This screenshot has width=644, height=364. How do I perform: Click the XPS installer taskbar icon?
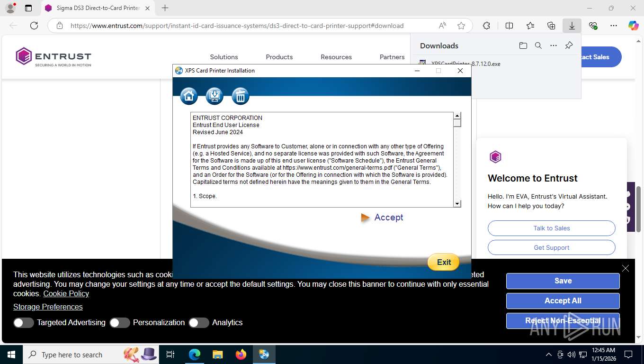264,355
